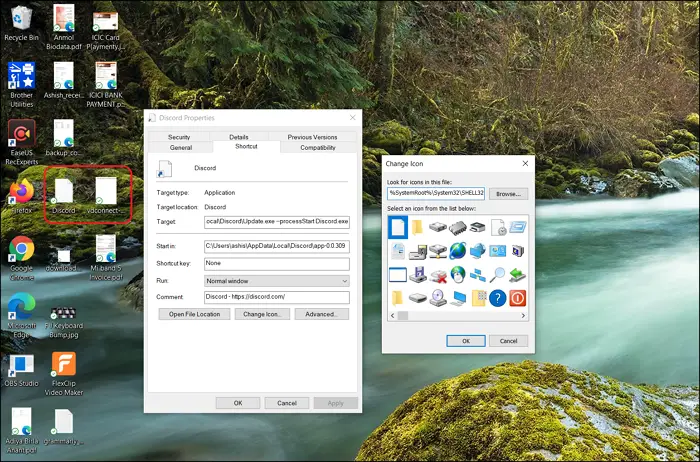Viewport: 700px width, 462px height.
Task: Switch to the Compatibility tab
Action: [318, 147]
